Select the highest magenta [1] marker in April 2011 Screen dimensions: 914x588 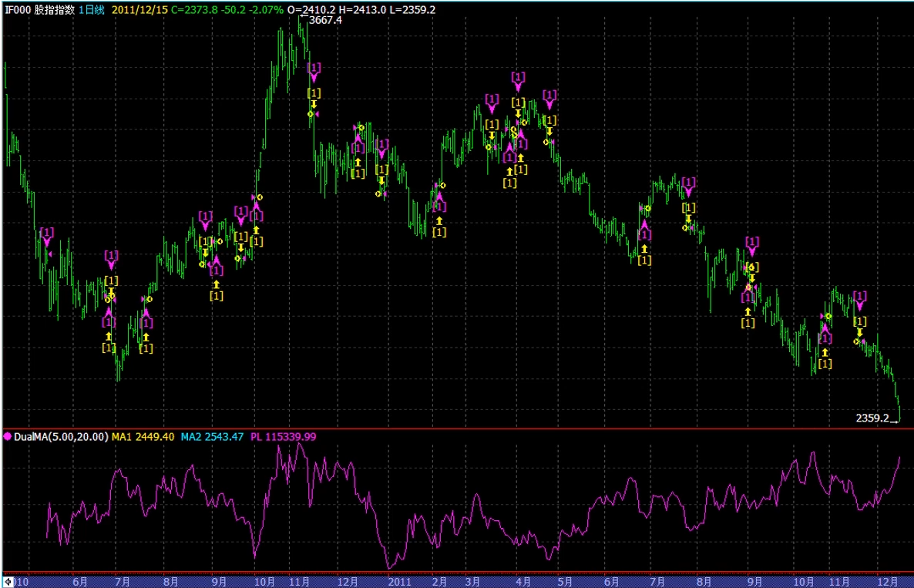coord(518,77)
